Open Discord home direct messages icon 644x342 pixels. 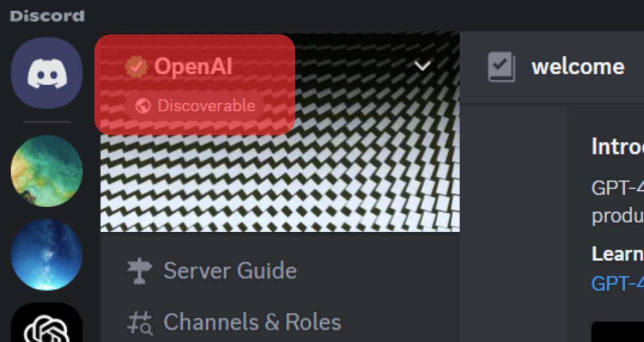coord(47,73)
